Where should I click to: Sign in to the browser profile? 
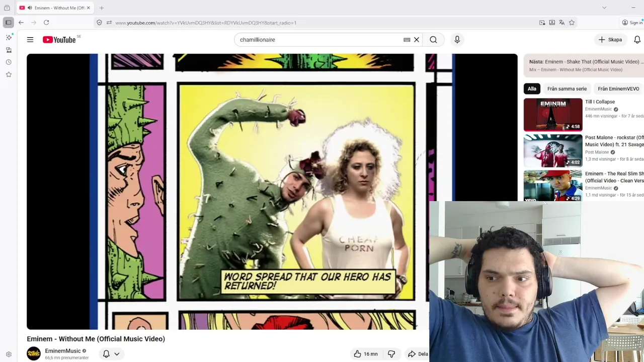632,23
